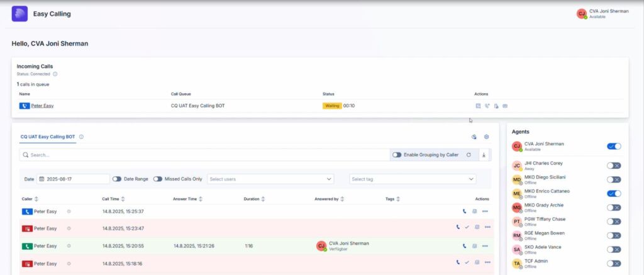Sort the table by Call Time
This screenshot has width=644, height=275.
[x=124, y=199]
